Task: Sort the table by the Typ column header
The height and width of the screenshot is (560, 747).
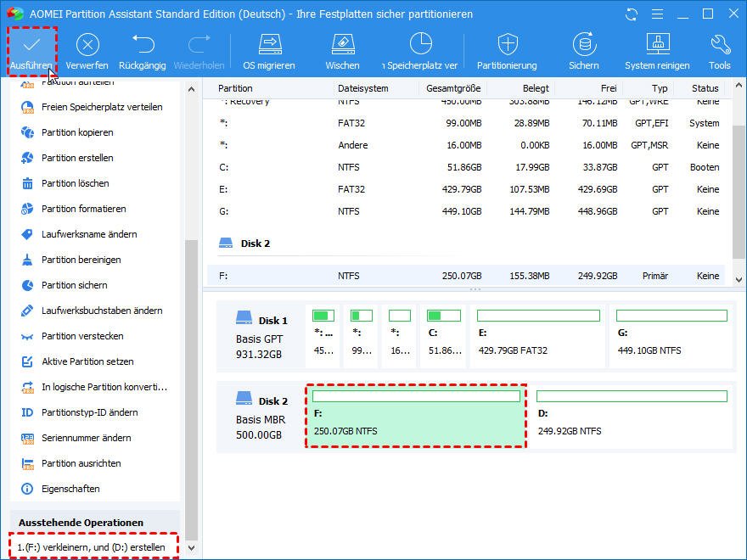Action: 660,88
